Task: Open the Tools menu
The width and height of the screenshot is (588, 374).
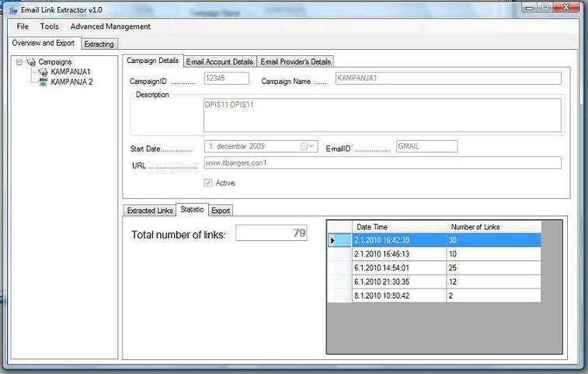Action: click(x=50, y=26)
